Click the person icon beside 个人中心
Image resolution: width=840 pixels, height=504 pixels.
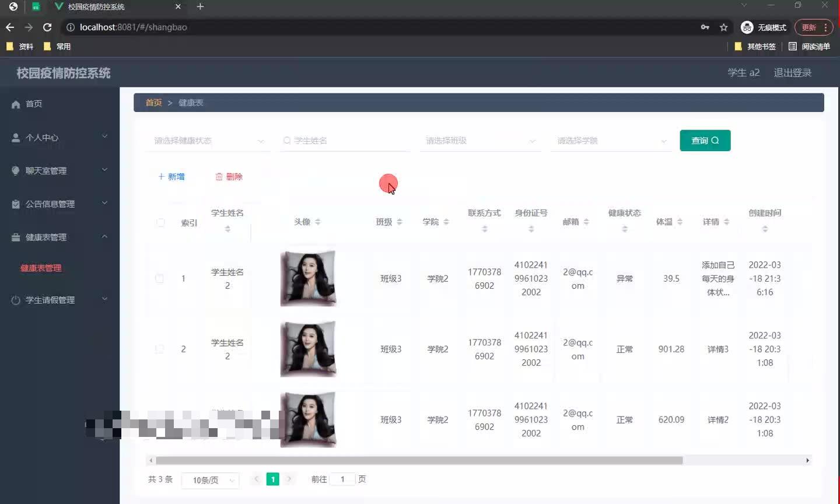(x=16, y=138)
